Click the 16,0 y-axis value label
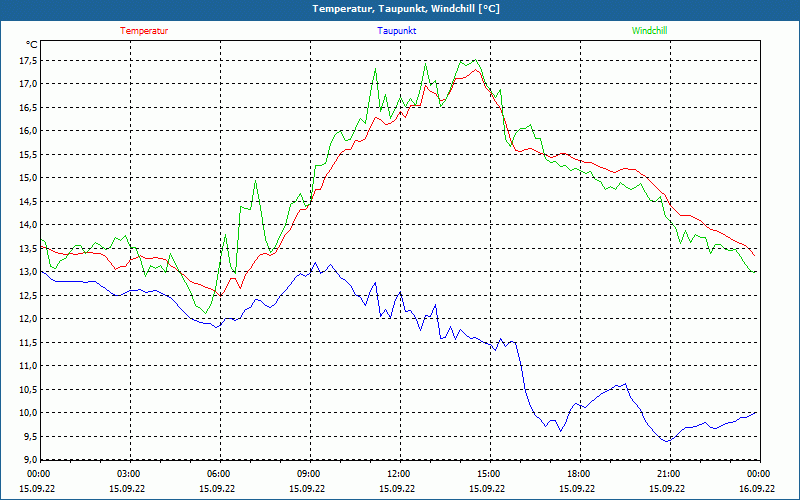The height and width of the screenshot is (500, 800). [x=27, y=131]
